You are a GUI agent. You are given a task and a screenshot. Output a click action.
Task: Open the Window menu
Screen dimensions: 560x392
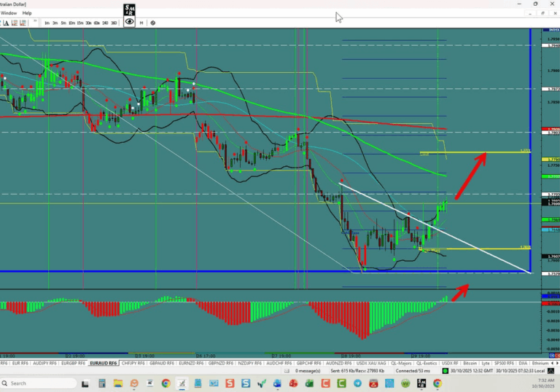coord(9,13)
